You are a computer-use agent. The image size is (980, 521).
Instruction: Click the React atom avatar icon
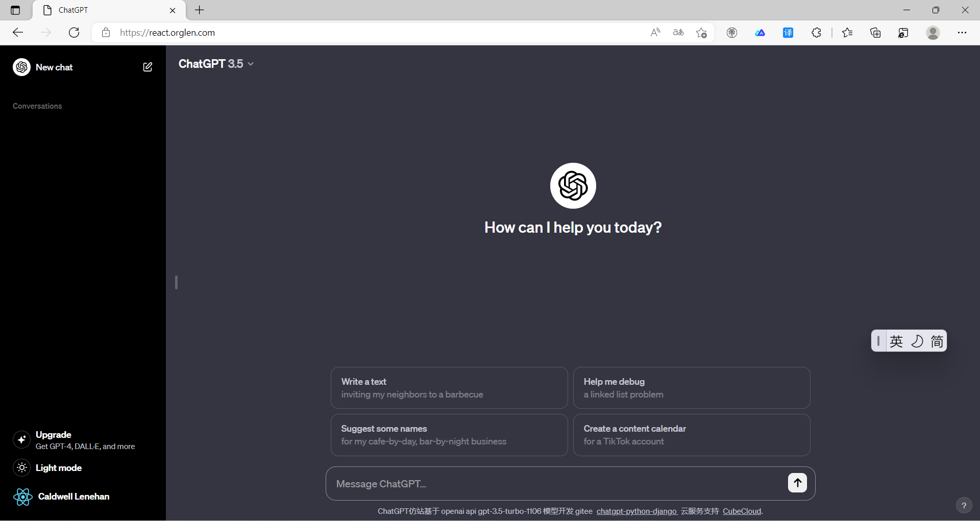tap(22, 497)
